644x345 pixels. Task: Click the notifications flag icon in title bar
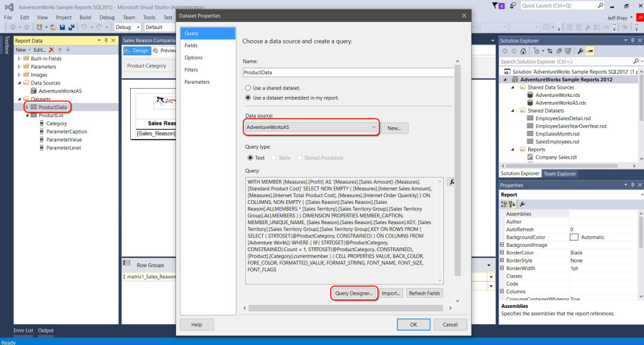(x=498, y=6)
